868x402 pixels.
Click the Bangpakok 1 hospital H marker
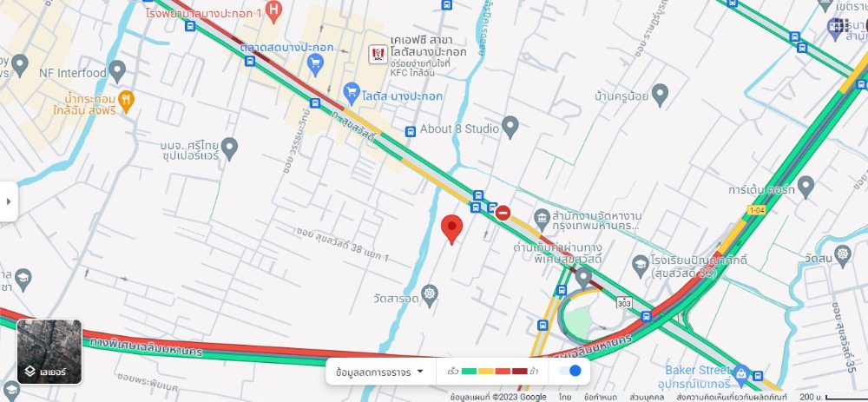click(273, 10)
